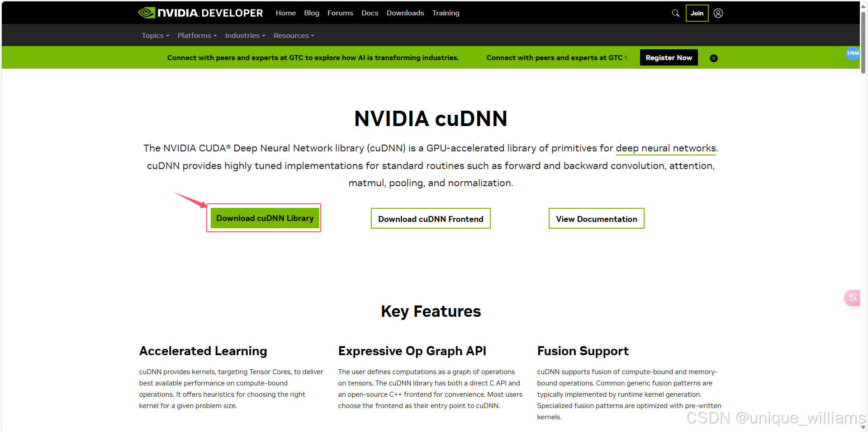Click the Fusion Support heading
Screen dimensions: 868x432
(x=583, y=351)
